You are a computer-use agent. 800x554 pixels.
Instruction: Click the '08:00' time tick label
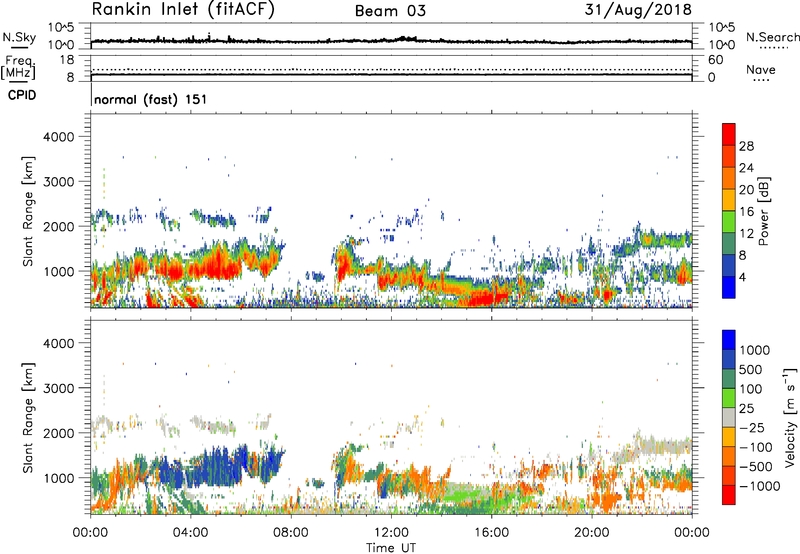[x=291, y=533]
